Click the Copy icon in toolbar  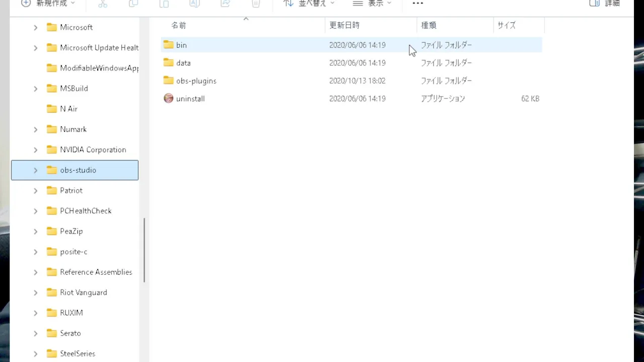(133, 3)
